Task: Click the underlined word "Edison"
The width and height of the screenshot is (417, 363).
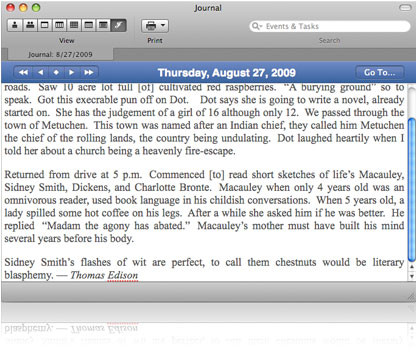Action: 123,275
